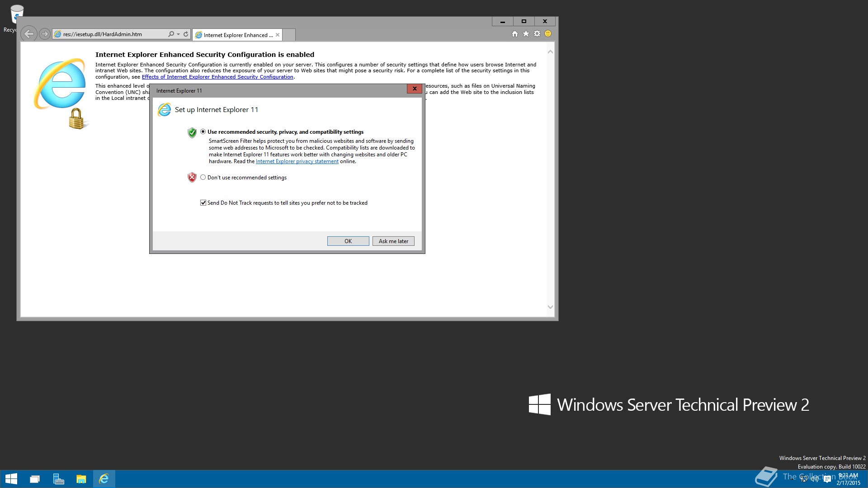868x488 pixels.
Task: Open Favorites star icon
Action: coord(526,34)
